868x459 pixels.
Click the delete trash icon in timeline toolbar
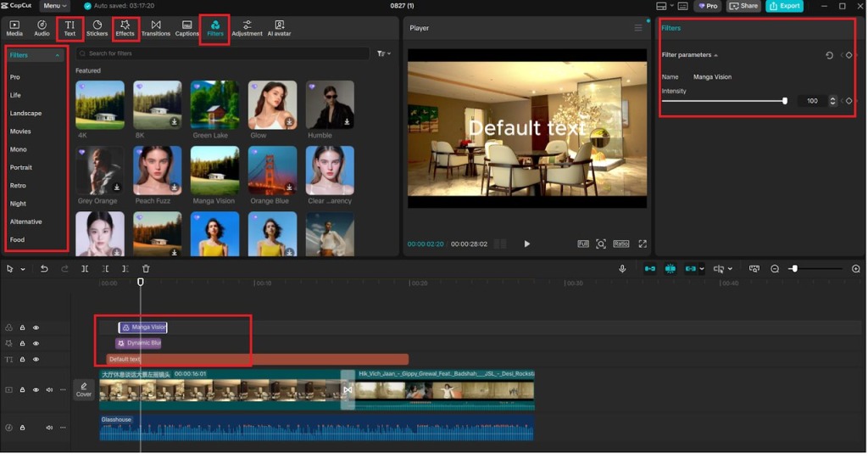pos(146,269)
